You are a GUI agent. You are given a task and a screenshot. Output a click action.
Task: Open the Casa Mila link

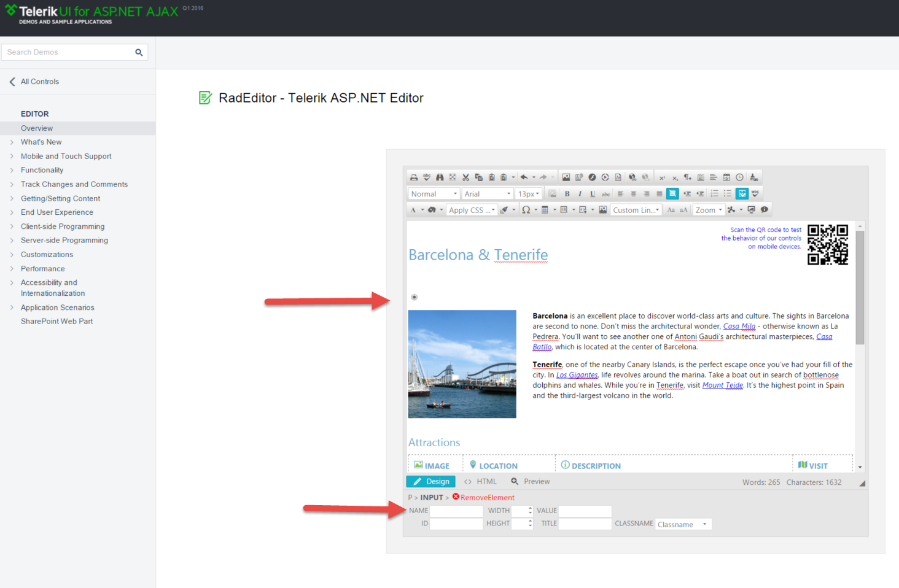coord(739,327)
